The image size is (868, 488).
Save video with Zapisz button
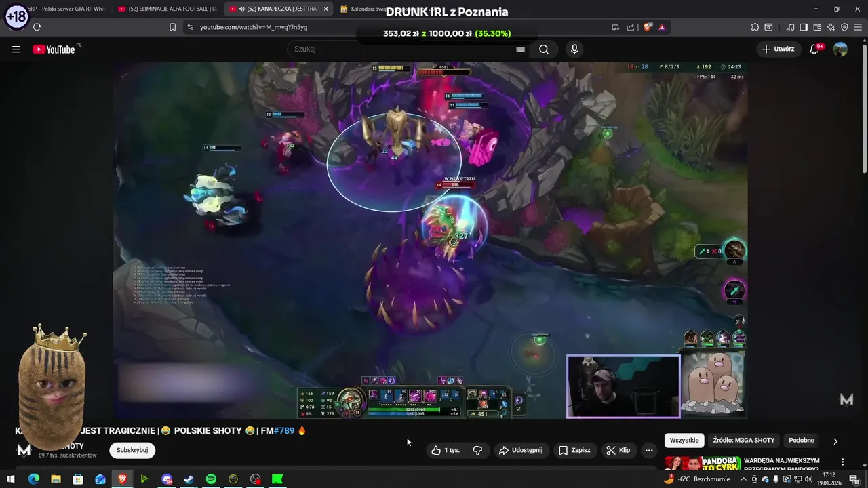574,450
